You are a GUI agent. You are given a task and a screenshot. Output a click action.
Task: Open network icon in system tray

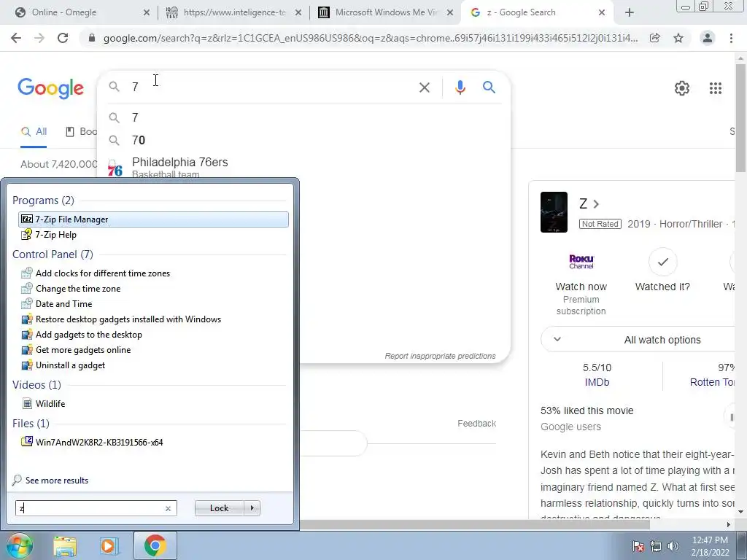point(656,546)
